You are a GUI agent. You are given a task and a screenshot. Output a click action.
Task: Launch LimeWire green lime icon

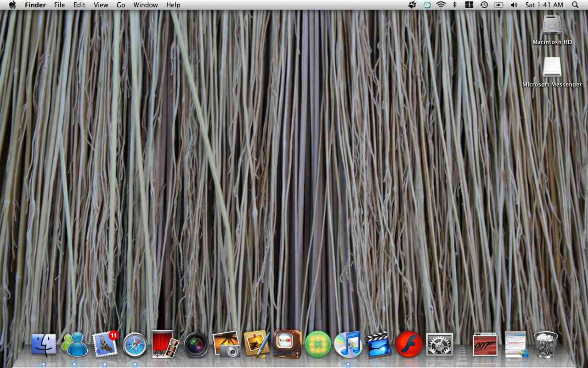click(318, 345)
